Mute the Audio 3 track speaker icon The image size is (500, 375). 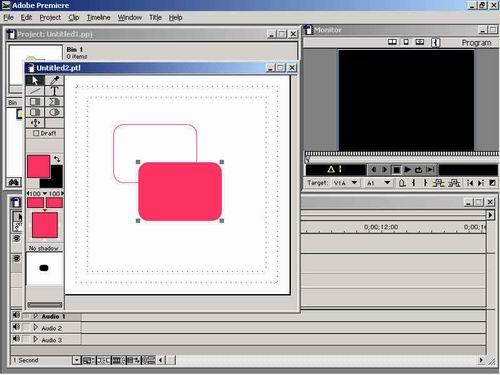coord(16,339)
